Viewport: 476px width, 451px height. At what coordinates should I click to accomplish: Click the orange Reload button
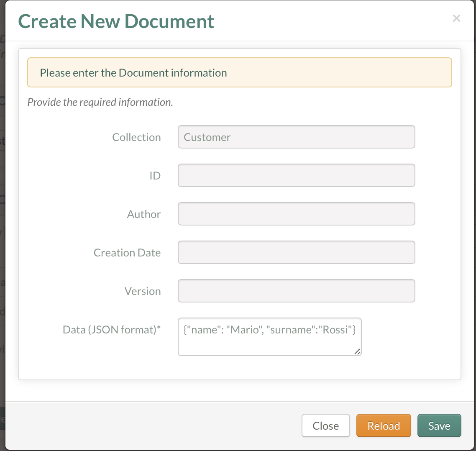(384, 425)
